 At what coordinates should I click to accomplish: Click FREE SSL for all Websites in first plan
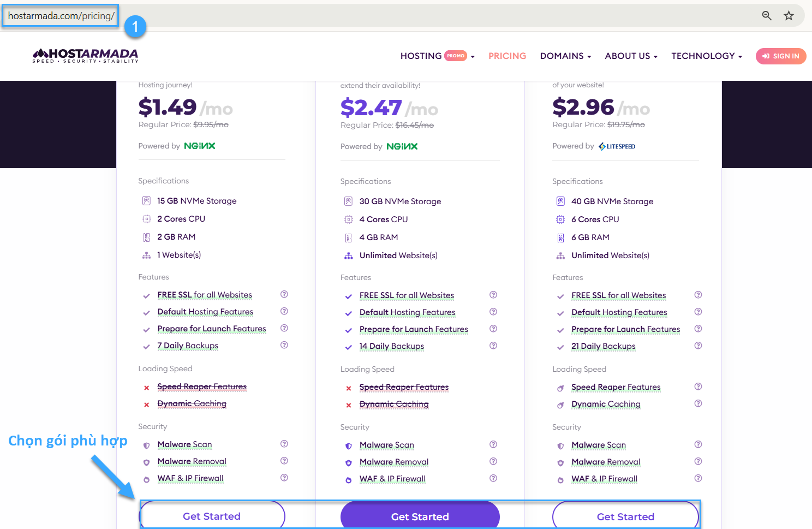pos(205,295)
